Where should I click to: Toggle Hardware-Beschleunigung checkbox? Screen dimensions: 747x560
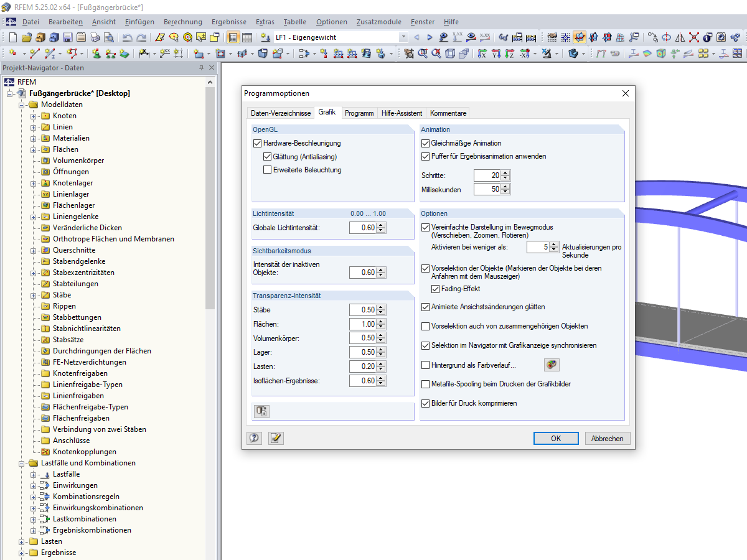coord(258,143)
